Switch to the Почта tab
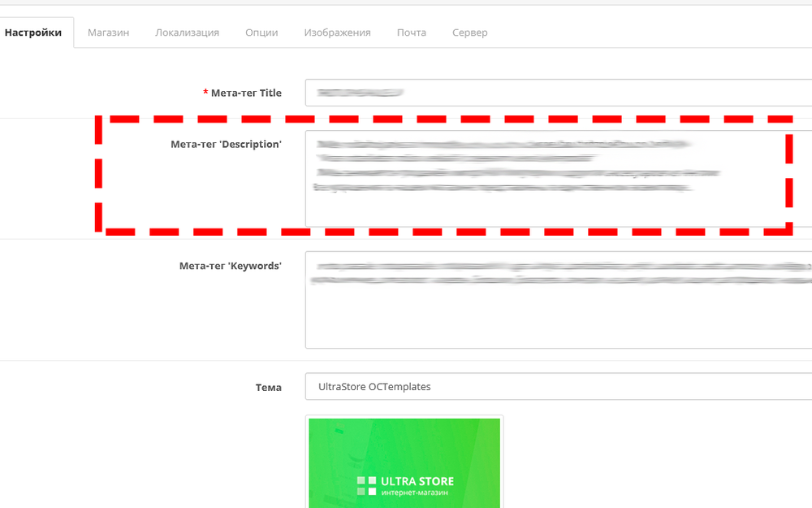 tap(411, 33)
